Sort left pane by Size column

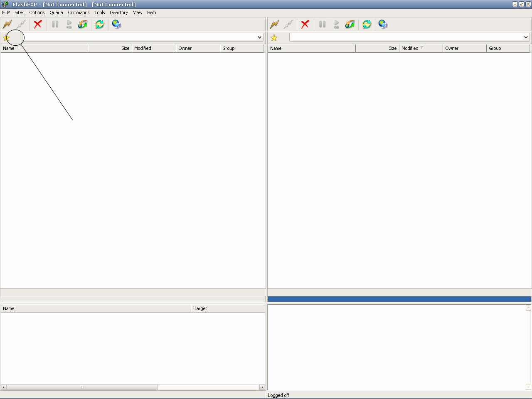(x=110, y=48)
